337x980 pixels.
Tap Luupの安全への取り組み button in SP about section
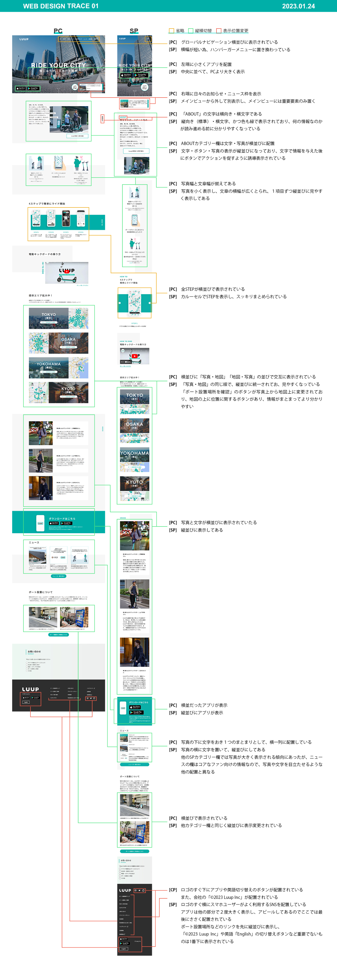[136, 151]
